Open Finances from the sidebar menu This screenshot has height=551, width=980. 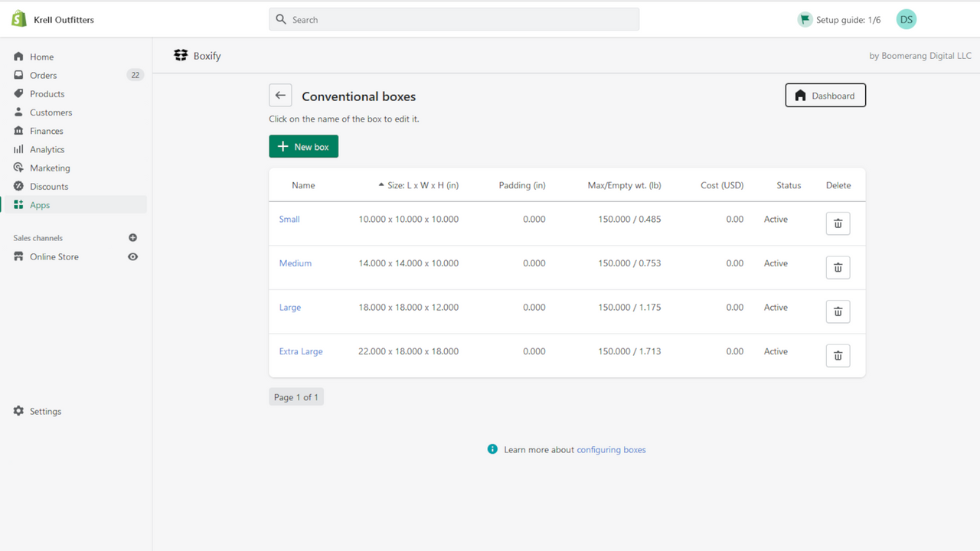18,130
